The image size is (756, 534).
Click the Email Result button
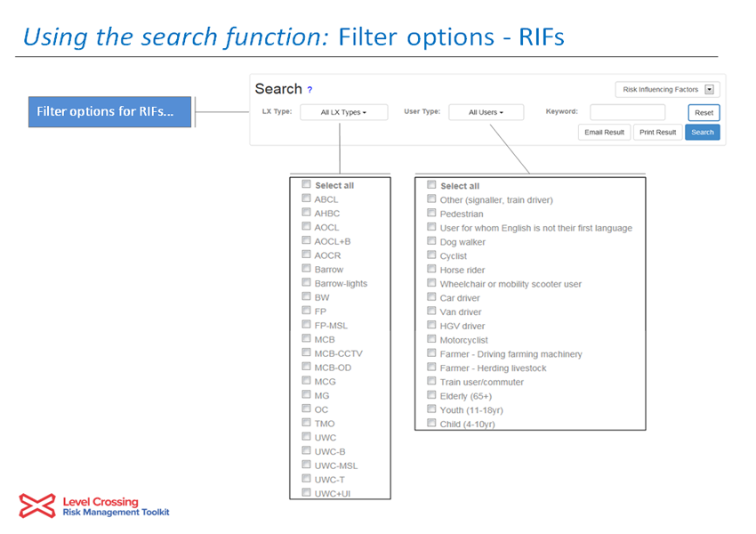click(x=604, y=133)
